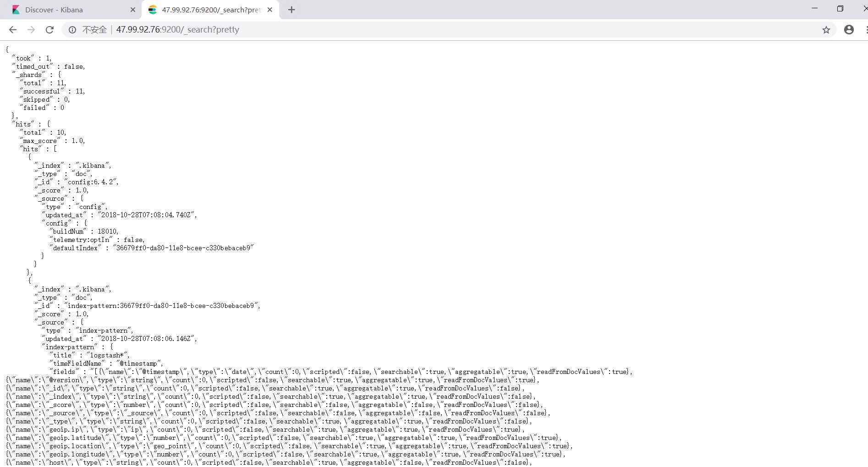Bookmark this page with the star icon
Image resolution: width=868 pixels, height=467 pixels.
click(x=826, y=30)
